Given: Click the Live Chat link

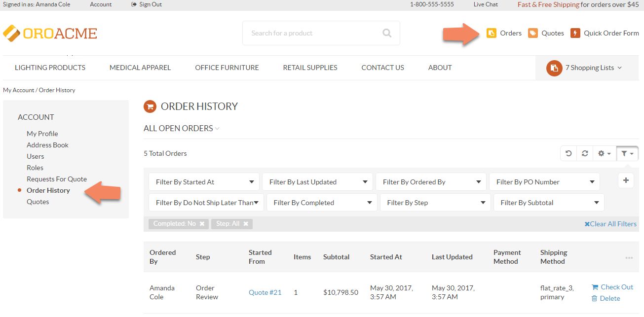Looking at the screenshot, I should tap(486, 4).
